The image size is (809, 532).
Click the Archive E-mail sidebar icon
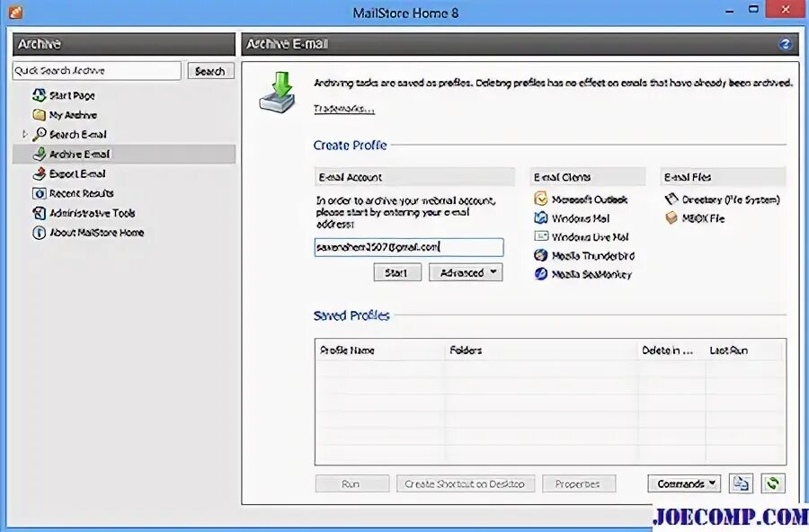(40, 154)
